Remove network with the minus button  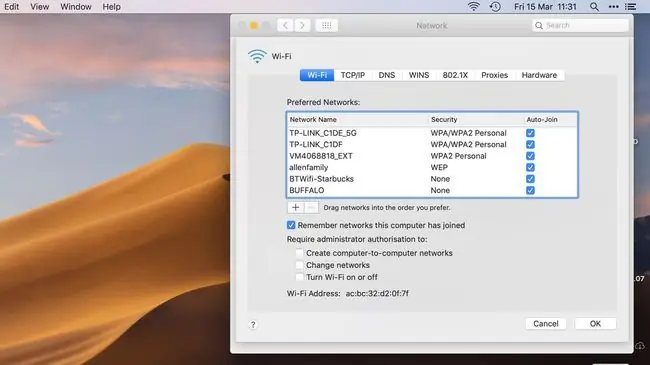coord(312,207)
